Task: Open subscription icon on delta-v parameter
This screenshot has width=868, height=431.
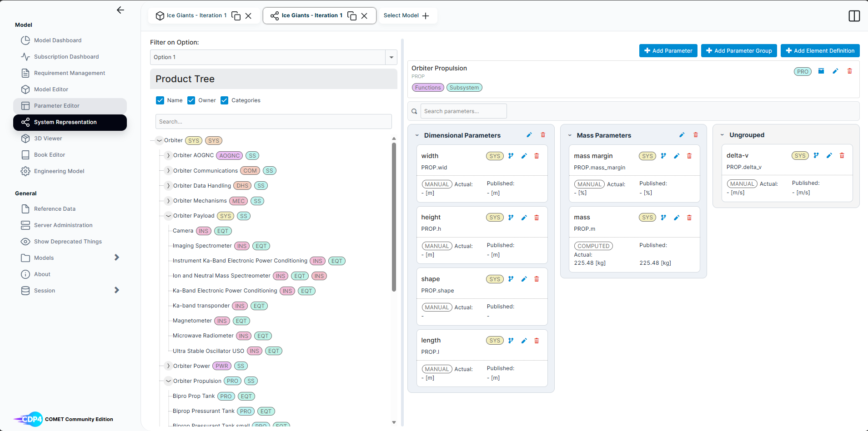Action: tap(816, 155)
